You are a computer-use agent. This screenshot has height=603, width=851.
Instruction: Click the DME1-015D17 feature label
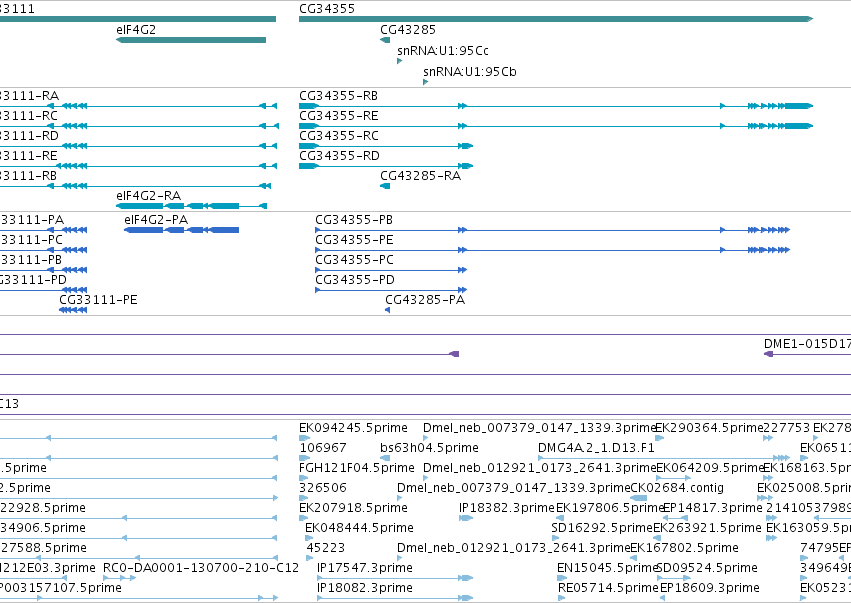807,344
